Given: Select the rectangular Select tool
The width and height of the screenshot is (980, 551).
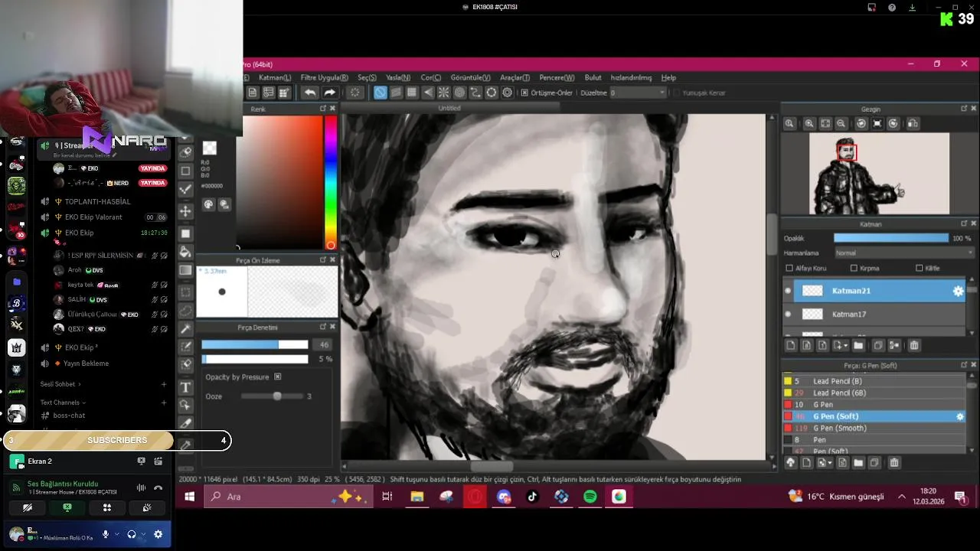Looking at the screenshot, I should 185,292.
